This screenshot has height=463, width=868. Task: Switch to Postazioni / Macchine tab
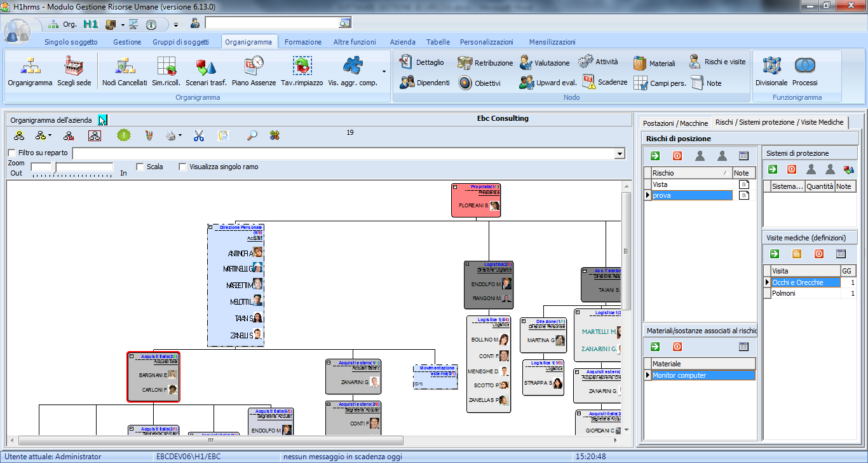point(674,123)
